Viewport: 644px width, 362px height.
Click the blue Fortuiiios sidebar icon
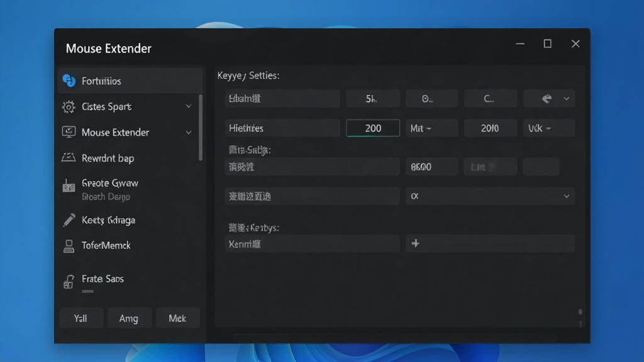69,80
